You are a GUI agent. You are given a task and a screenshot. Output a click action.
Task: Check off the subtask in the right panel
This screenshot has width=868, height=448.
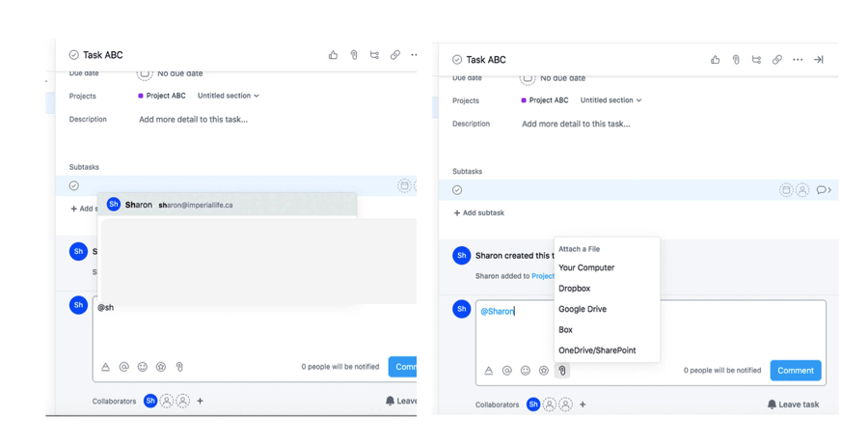[x=457, y=190]
